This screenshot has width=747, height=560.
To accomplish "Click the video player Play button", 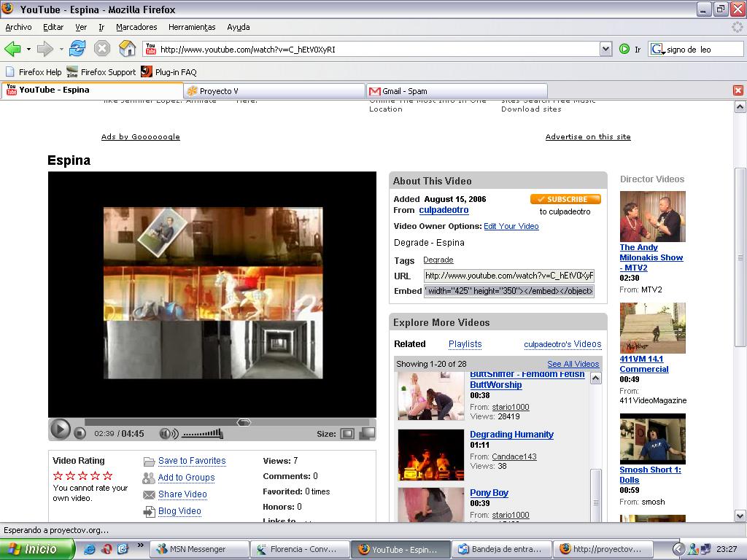I will click(x=60, y=429).
